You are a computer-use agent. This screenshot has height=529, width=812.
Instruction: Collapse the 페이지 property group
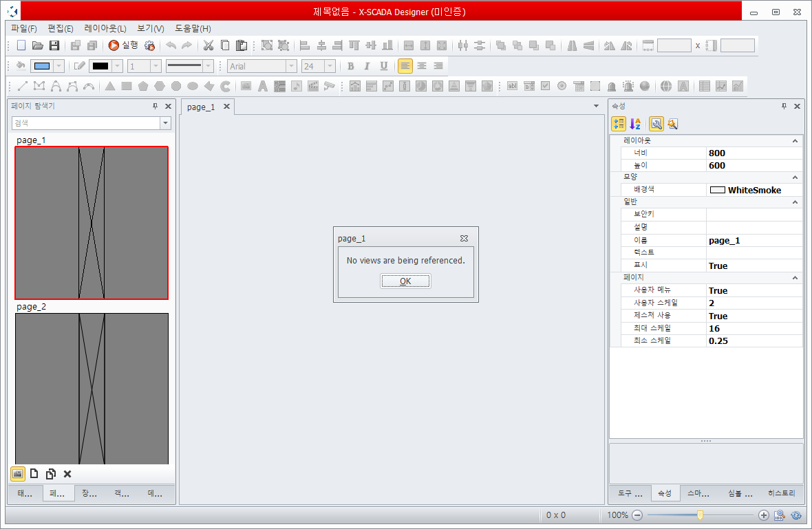(795, 278)
